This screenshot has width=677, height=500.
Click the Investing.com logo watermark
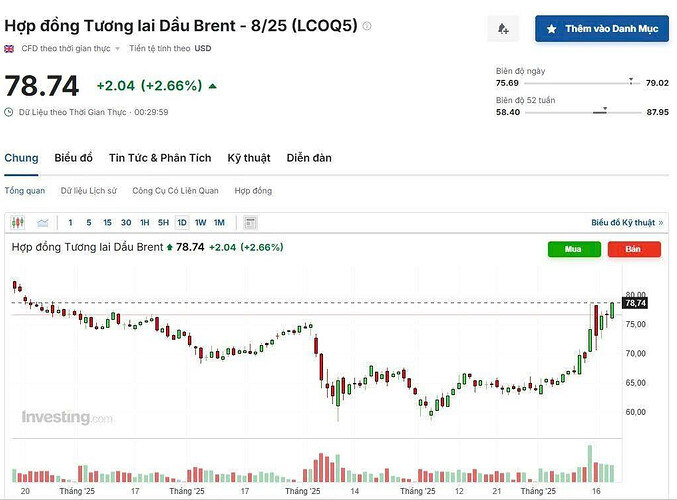point(67,417)
